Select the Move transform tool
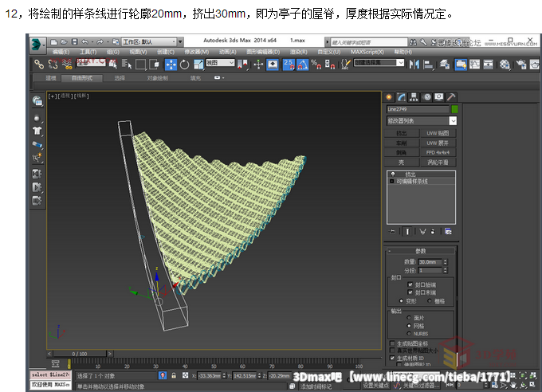542x392 pixels. [x=171, y=65]
